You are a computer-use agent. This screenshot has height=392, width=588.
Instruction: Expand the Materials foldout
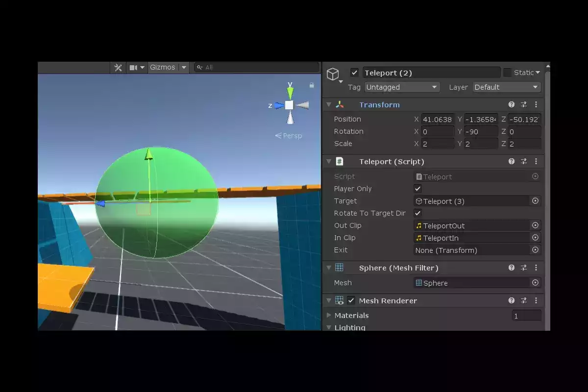329,316
